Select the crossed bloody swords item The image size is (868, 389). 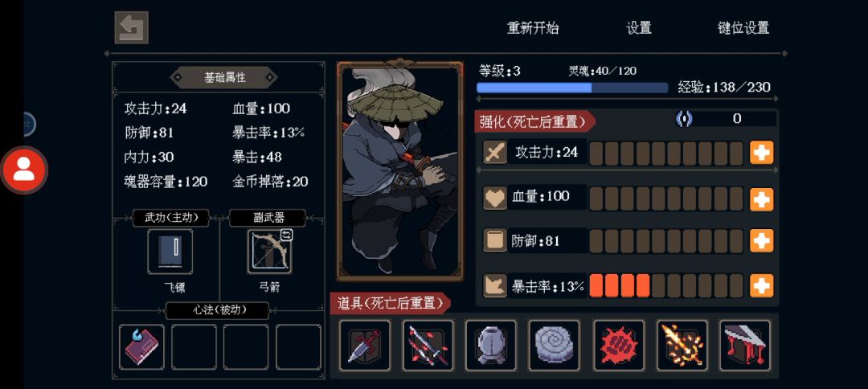click(x=428, y=346)
